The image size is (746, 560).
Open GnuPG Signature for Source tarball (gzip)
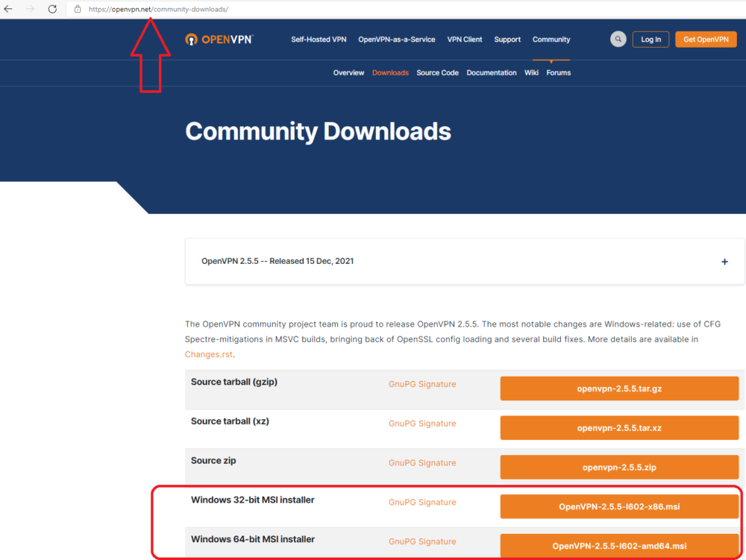click(422, 384)
